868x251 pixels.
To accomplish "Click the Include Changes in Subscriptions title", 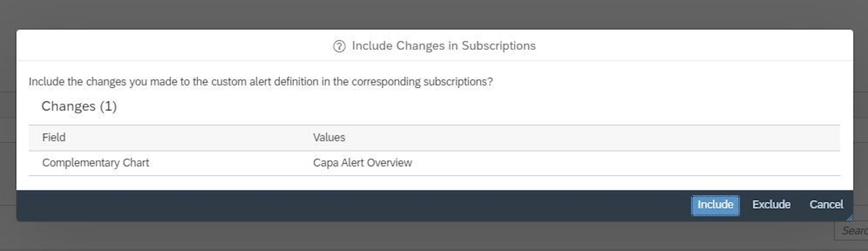I will tap(444, 46).
